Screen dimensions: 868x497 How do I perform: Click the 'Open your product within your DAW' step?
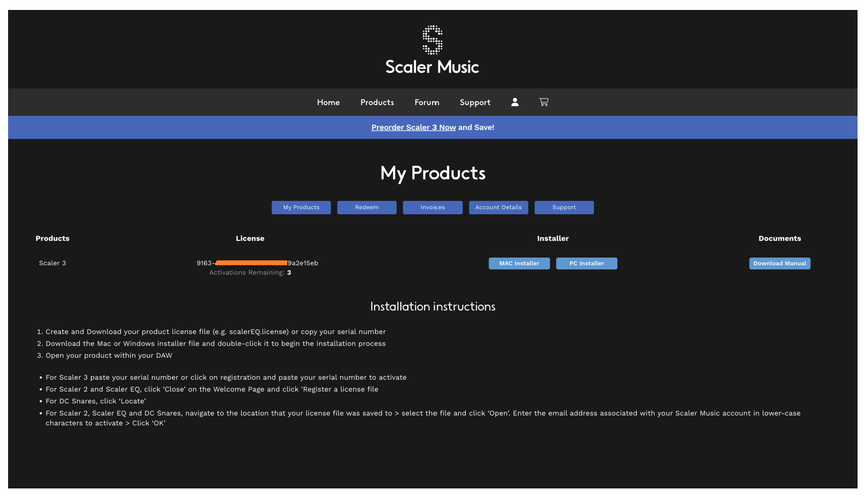pos(109,355)
